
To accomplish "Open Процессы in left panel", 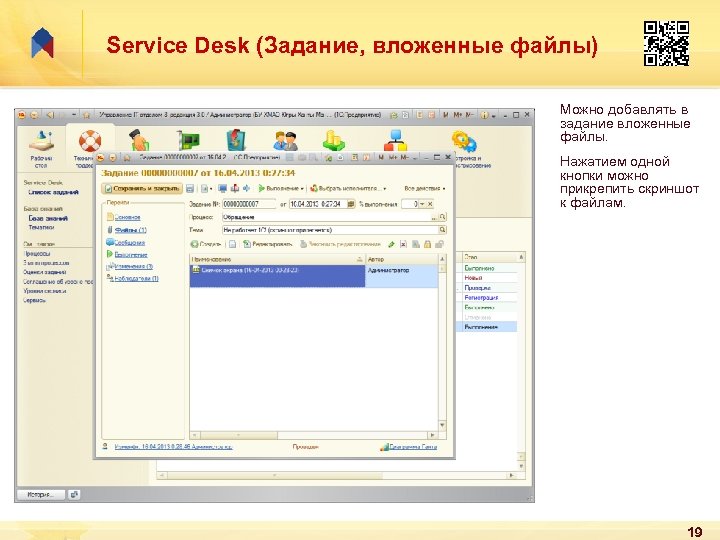I will coord(37,253).
